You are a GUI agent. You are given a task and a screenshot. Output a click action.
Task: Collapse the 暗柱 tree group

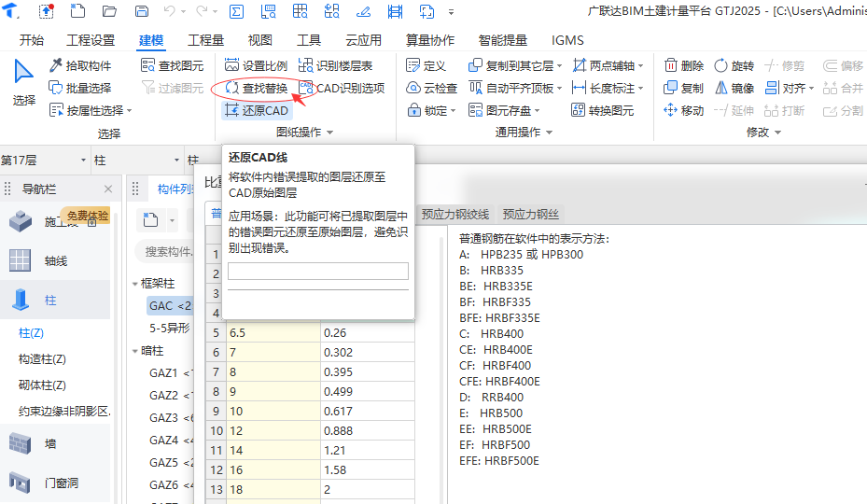pyautogui.click(x=135, y=351)
